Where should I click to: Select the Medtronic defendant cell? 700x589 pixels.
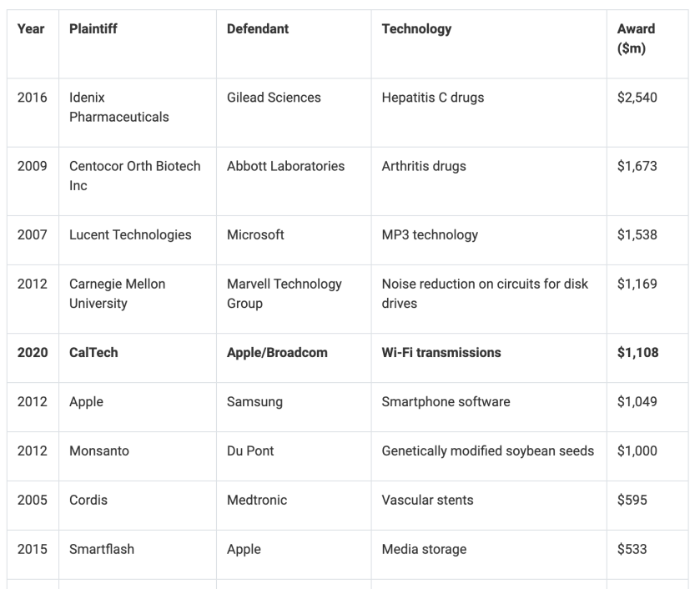click(257, 501)
